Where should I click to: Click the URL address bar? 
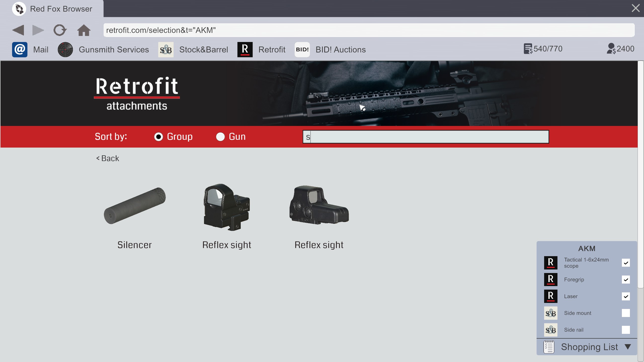pyautogui.click(x=369, y=30)
